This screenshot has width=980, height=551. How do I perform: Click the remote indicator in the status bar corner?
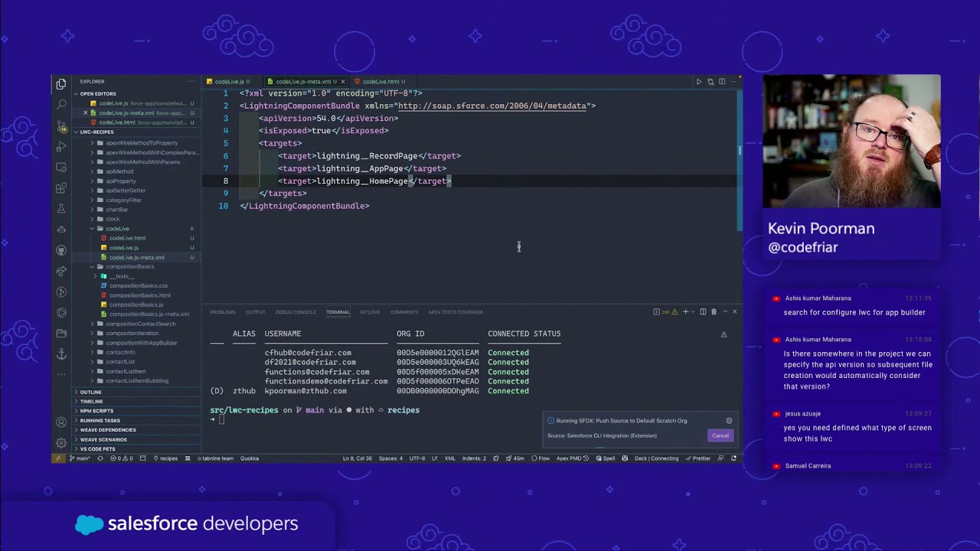tap(58, 458)
